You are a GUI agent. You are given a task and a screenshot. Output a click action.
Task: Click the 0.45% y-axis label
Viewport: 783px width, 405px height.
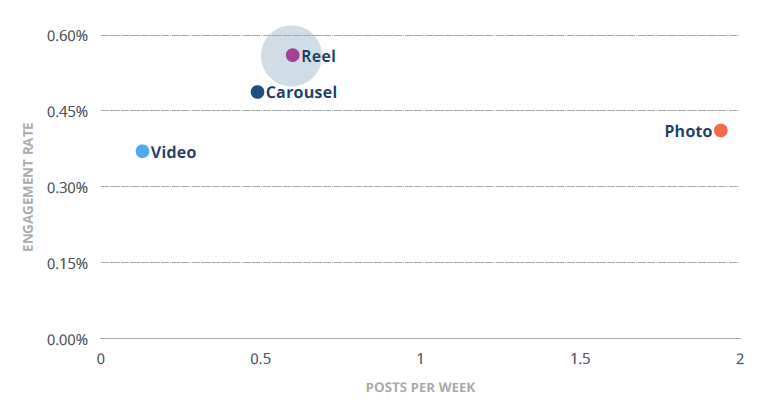pos(67,112)
